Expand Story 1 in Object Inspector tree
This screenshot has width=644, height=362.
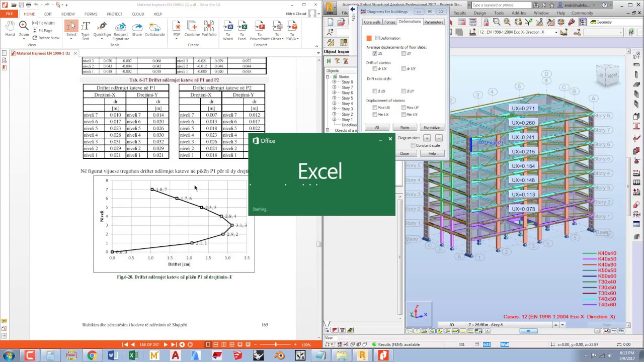pyautogui.click(x=334, y=120)
